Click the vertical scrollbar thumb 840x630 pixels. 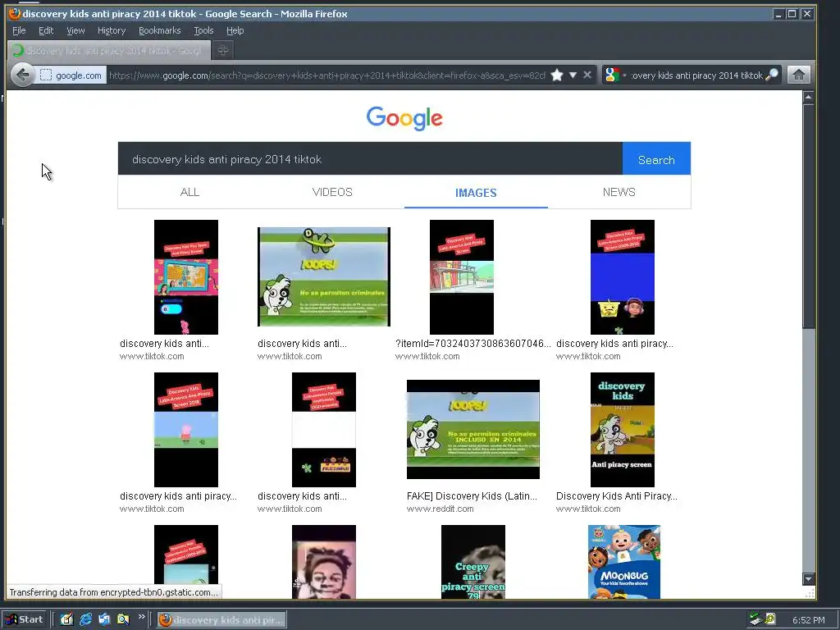[x=808, y=217]
